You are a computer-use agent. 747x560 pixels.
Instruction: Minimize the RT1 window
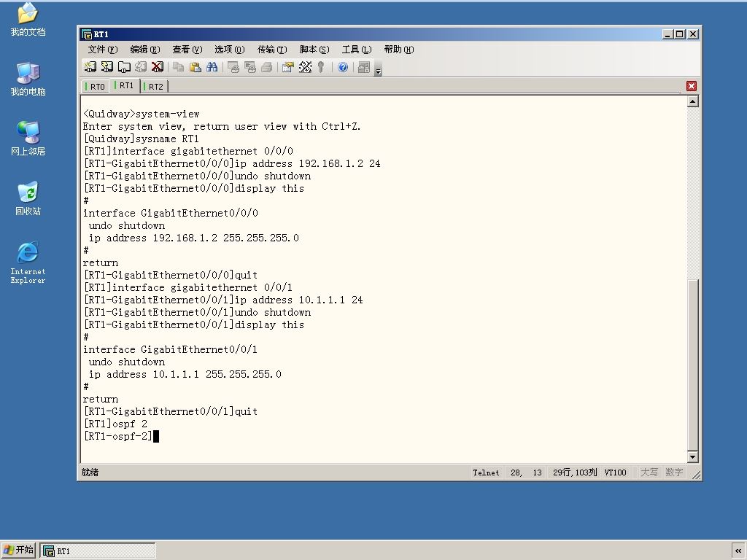[667, 34]
